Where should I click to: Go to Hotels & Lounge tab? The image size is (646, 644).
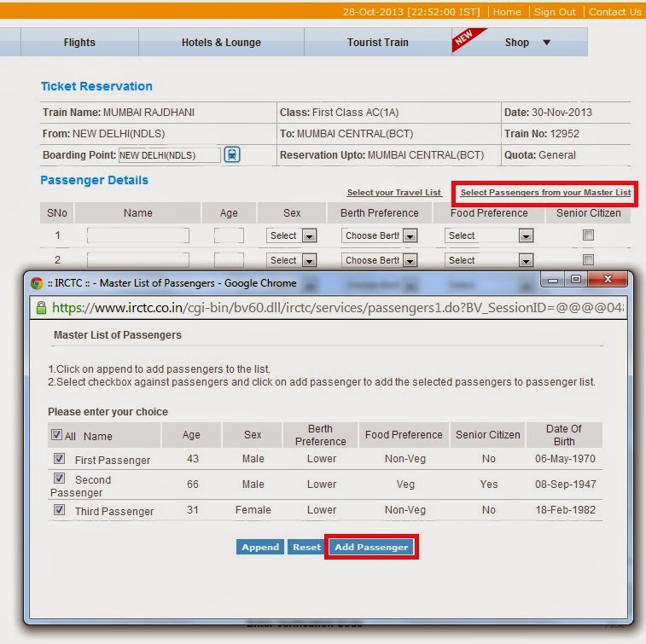[221, 43]
